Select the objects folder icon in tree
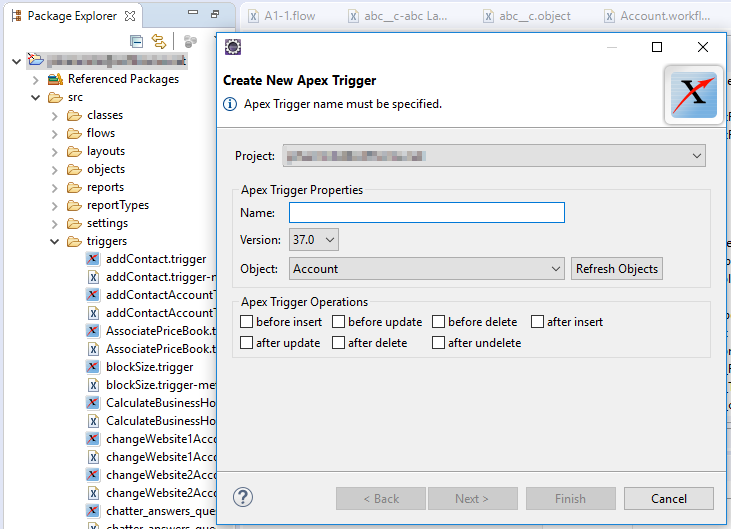The width and height of the screenshot is (731, 529). point(74,169)
